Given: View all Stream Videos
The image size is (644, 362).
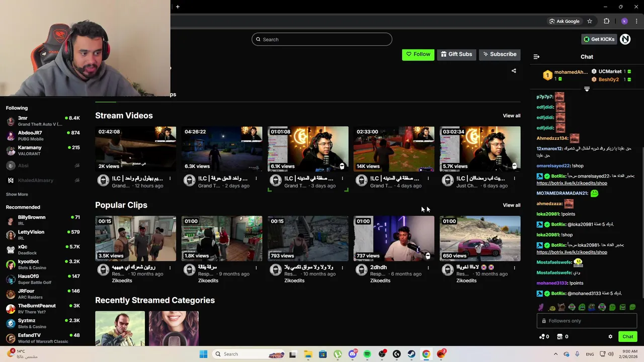Looking at the screenshot, I should [x=512, y=116].
